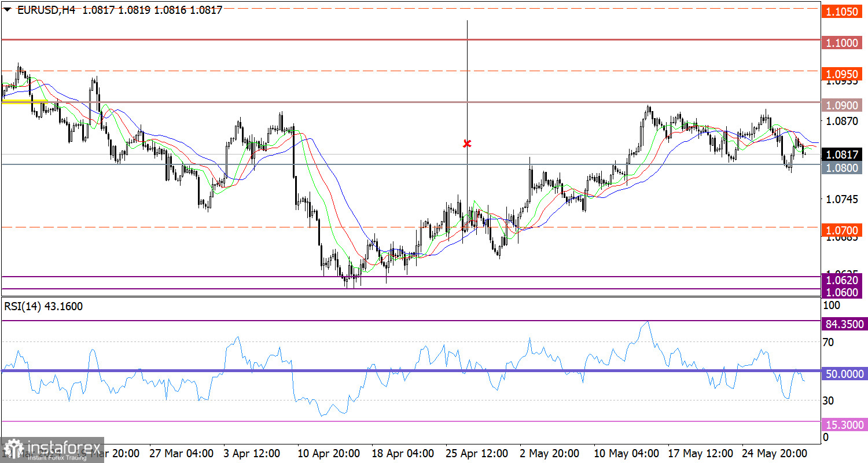Select the 27 Mar 04:00 date label
The width and height of the screenshot is (868, 463).
point(182,453)
